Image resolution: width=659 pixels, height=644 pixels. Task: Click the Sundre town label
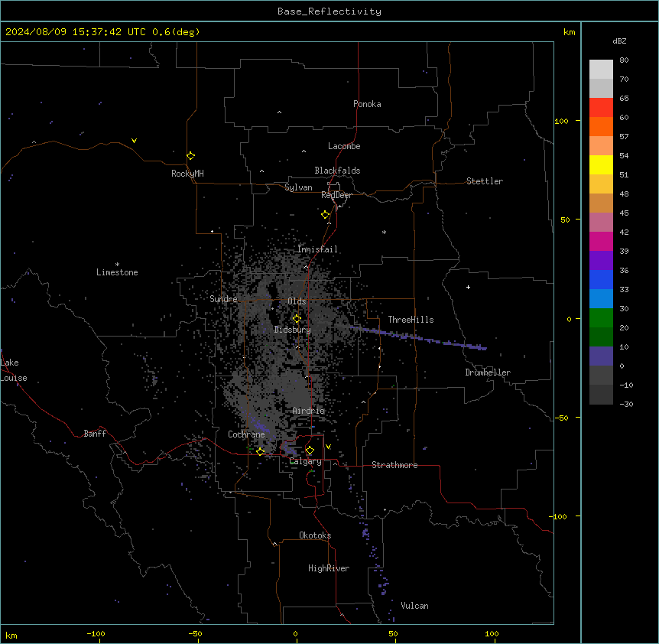point(223,299)
